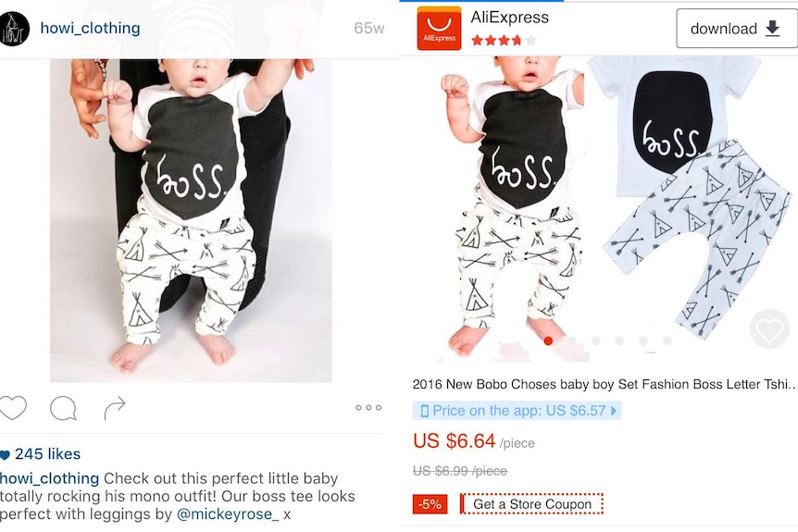Select the second image carousel dot

click(x=572, y=340)
